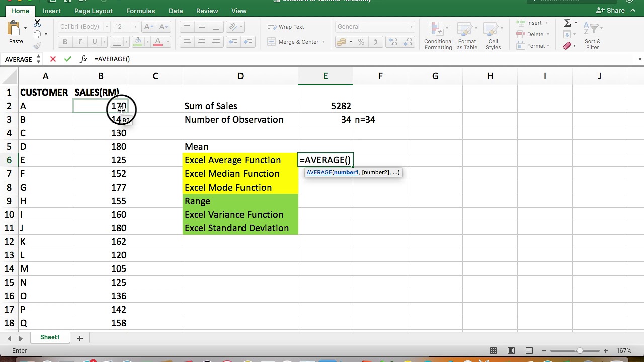
Task: Open the font size 12 dropdown
Action: pos(135,27)
